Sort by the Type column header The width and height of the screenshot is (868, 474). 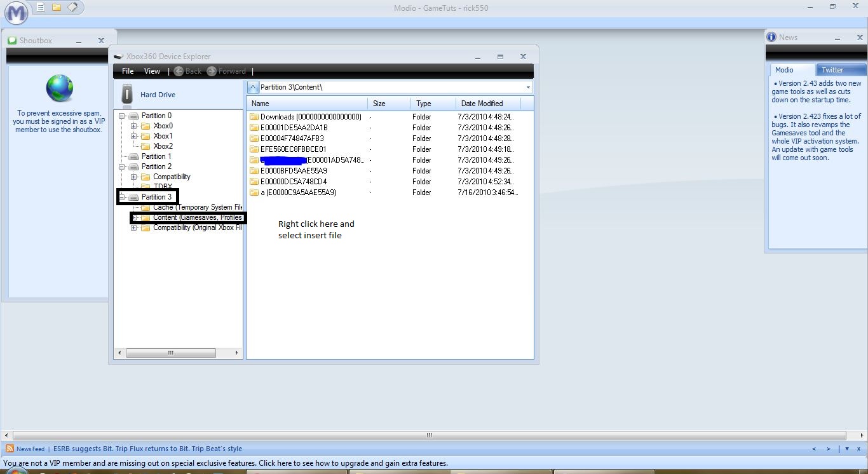click(433, 104)
